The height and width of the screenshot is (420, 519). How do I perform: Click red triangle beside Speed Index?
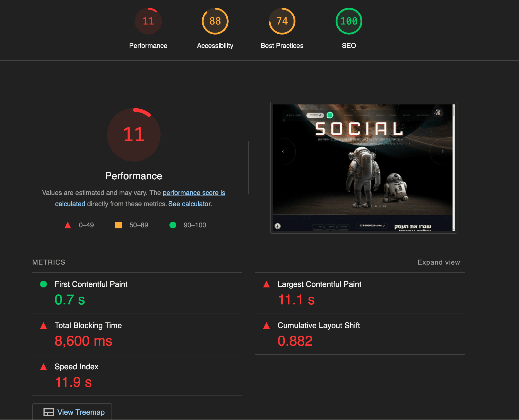pyautogui.click(x=43, y=367)
